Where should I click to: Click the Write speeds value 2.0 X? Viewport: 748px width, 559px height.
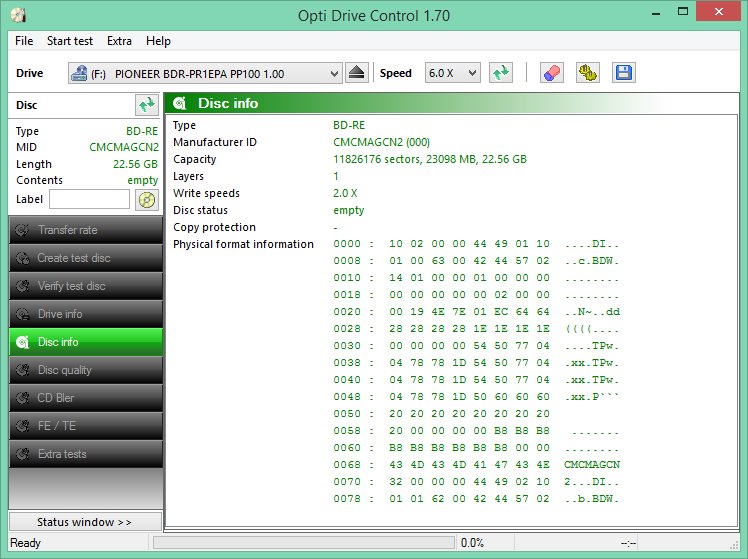click(345, 193)
